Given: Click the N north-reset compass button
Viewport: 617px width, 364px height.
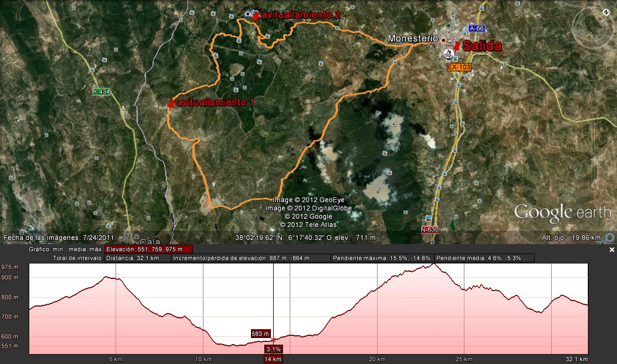Looking at the screenshot, I should (606, 10).
